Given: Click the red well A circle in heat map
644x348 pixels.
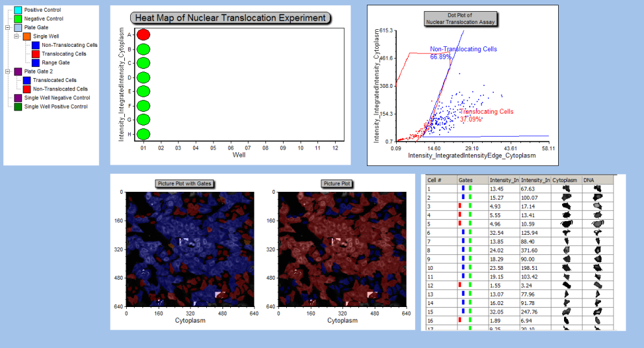Looking at the screenshot, I should click(144, 34).
